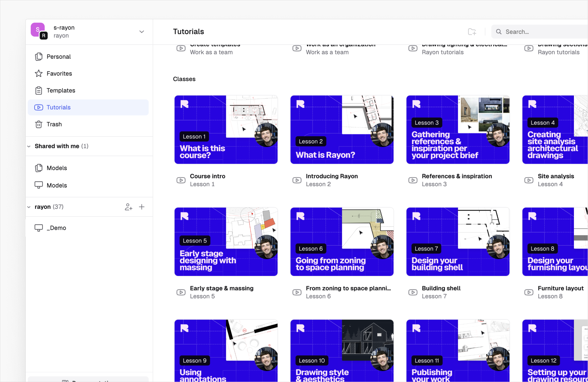Collapse the rayon team section
588x382 pixels.
(x=29, y=207)
